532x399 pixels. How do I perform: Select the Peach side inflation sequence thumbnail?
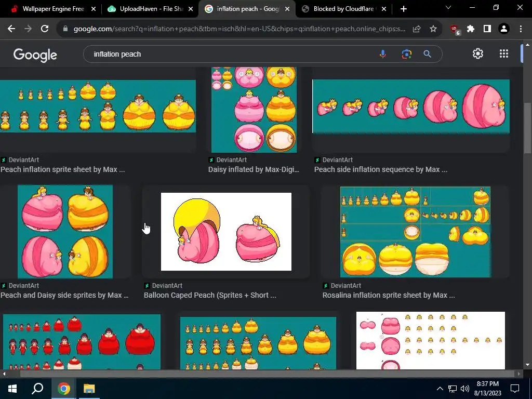point(411,107)
